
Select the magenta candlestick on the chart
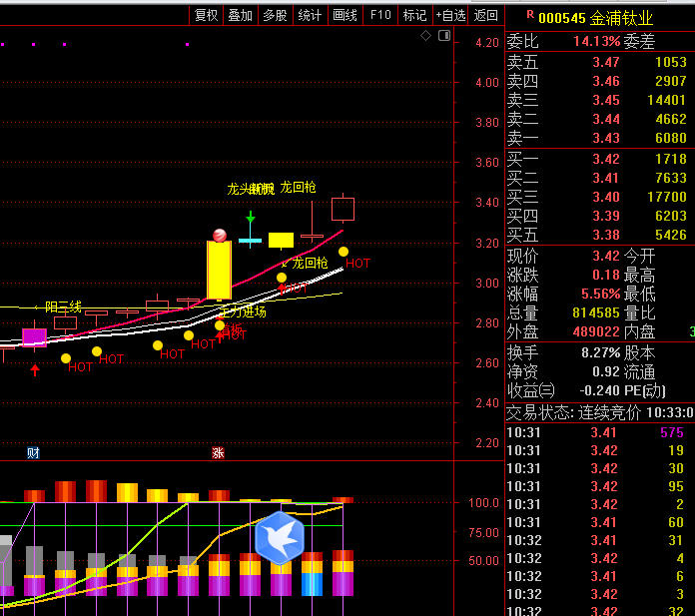(x=35, y=336)
